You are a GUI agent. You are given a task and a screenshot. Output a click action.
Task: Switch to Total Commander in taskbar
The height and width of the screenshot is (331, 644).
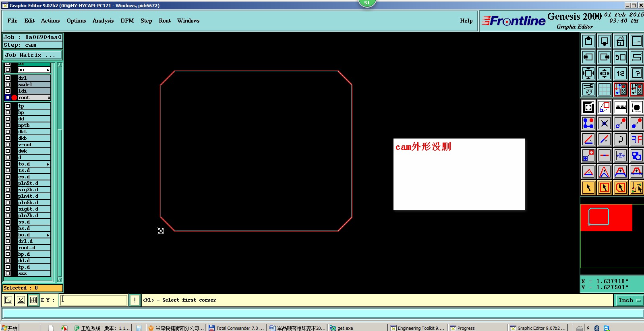click(236, 328)
